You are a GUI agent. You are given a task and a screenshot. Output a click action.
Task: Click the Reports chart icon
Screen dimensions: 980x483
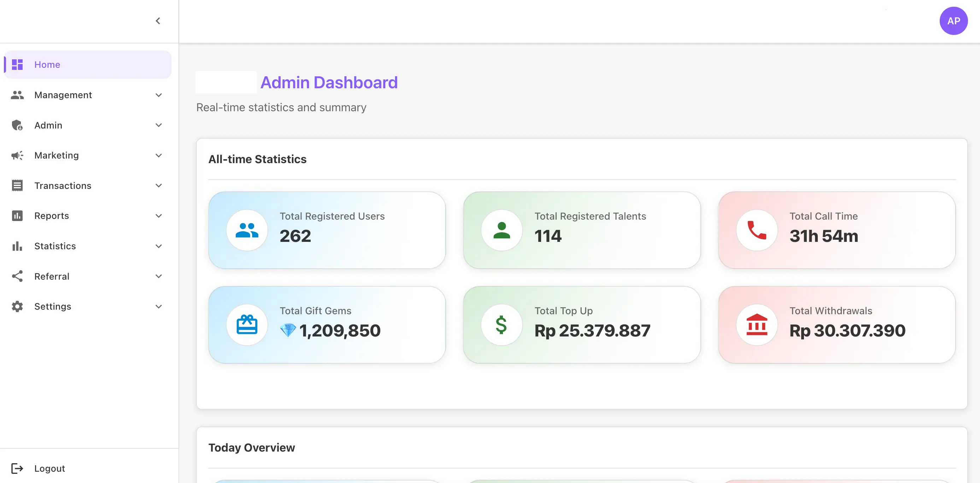point(17,216)
